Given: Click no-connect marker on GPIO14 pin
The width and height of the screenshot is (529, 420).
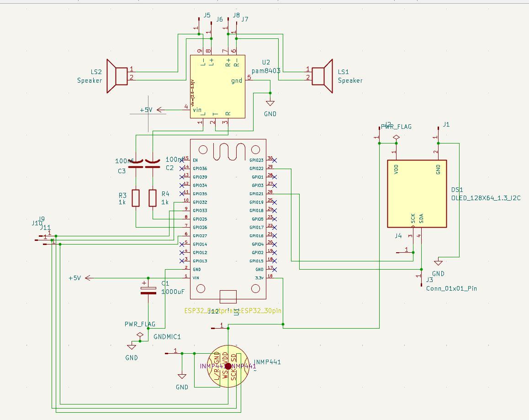Looking at the screenshot, I should [182, 244].
